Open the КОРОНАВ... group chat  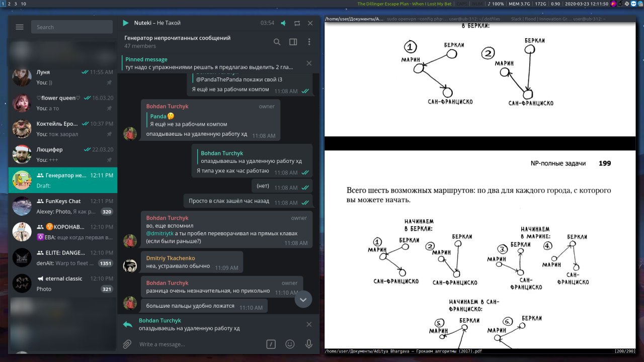click(63, 232)
